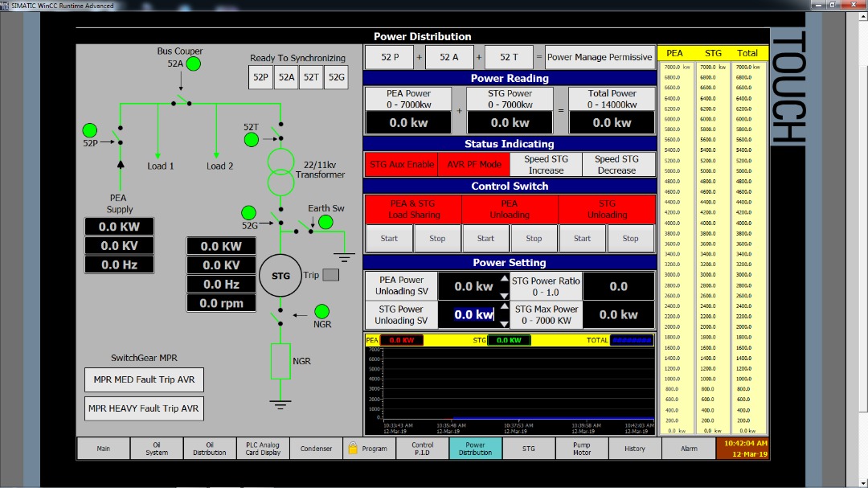Viewport: 868px width, 488px height.
Task: Toggle the STG Aux Enable status
Action: pos(401,164)
